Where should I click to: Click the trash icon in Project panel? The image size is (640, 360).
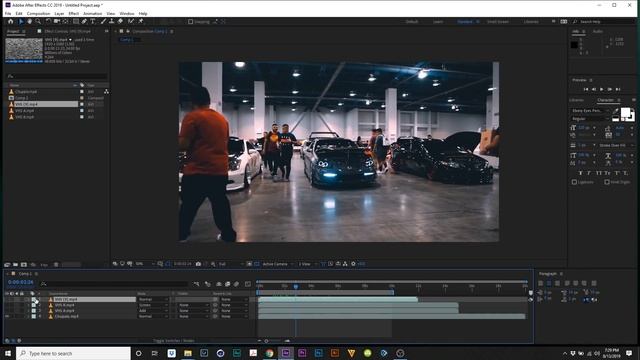(x=56, y=264)
